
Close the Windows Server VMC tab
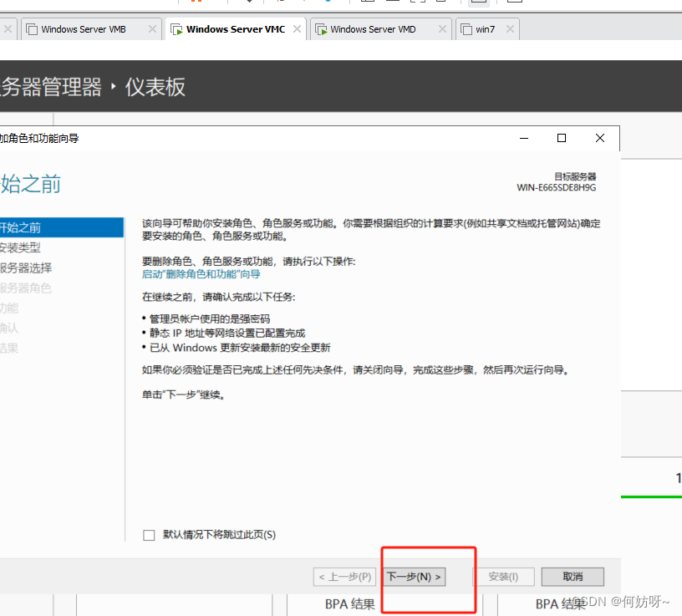point(297,29)
